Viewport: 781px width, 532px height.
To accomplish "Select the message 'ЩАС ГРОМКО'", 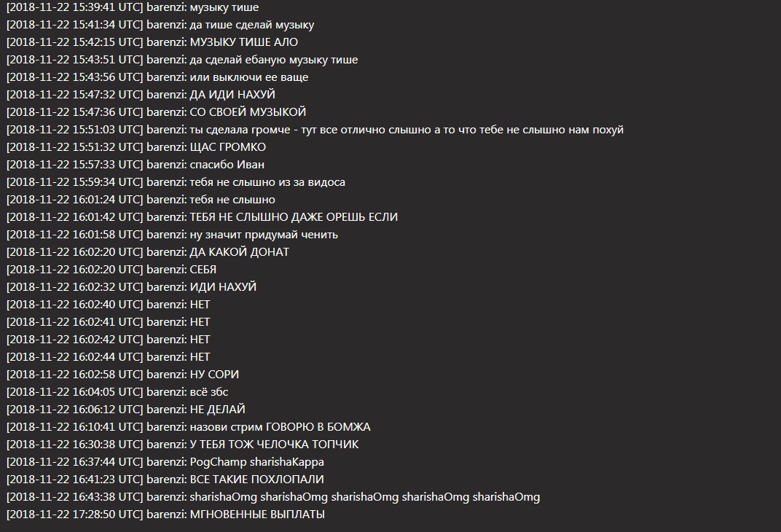I will [x=227, y=147].
